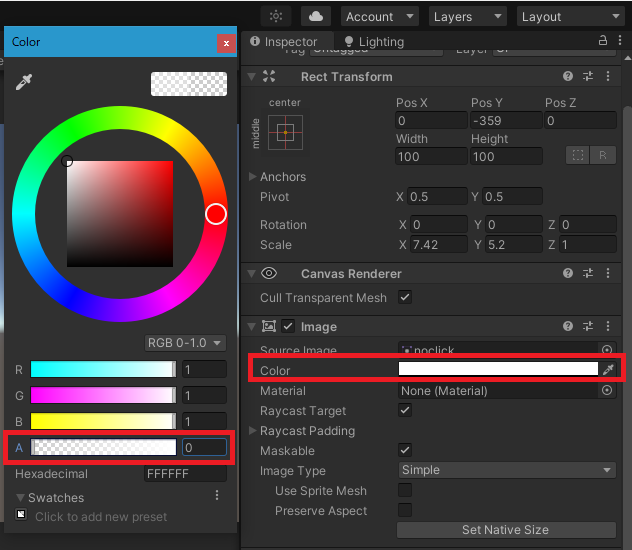Pick a color with the Color window eyedropper
Viewport: 632px width, 550px height.
[24, 82]
